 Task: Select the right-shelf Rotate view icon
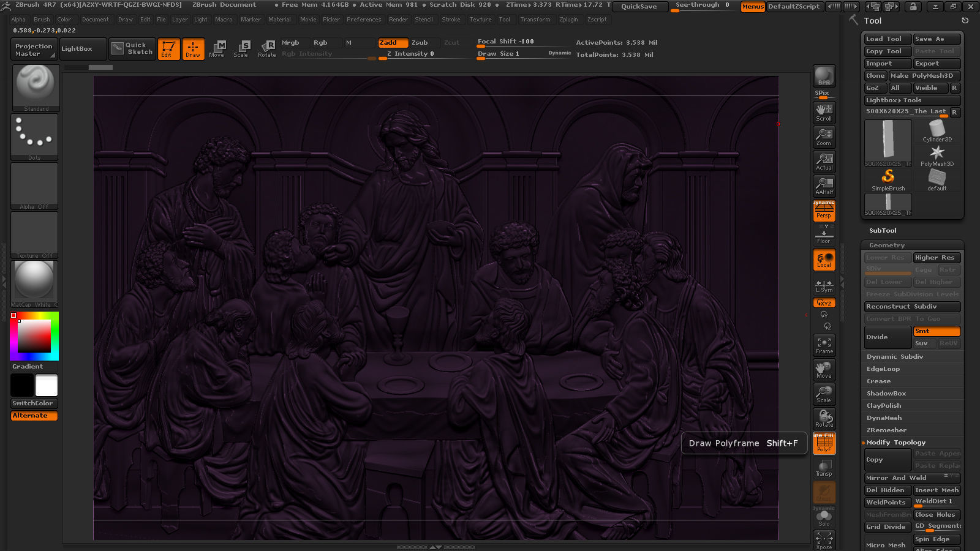point(824,419)
